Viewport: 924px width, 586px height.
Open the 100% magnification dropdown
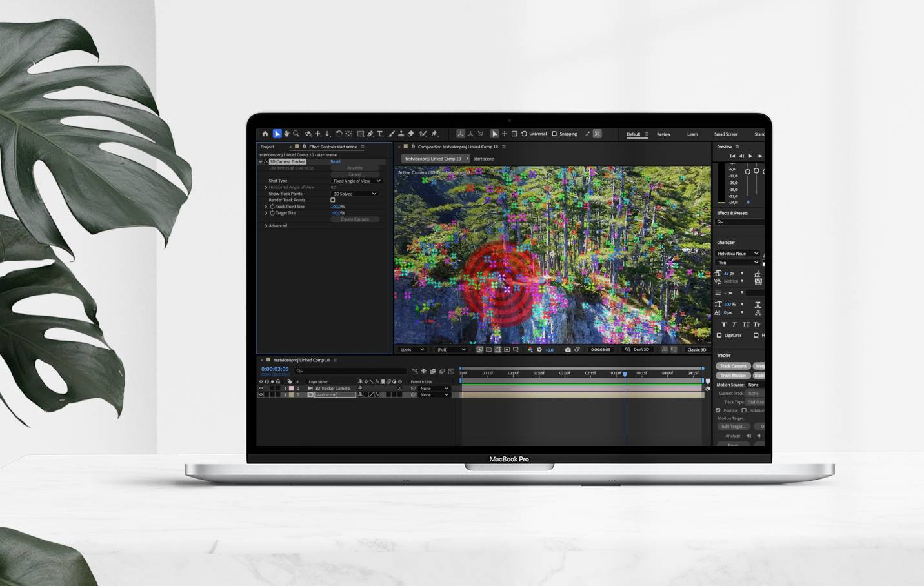(412, 349)
